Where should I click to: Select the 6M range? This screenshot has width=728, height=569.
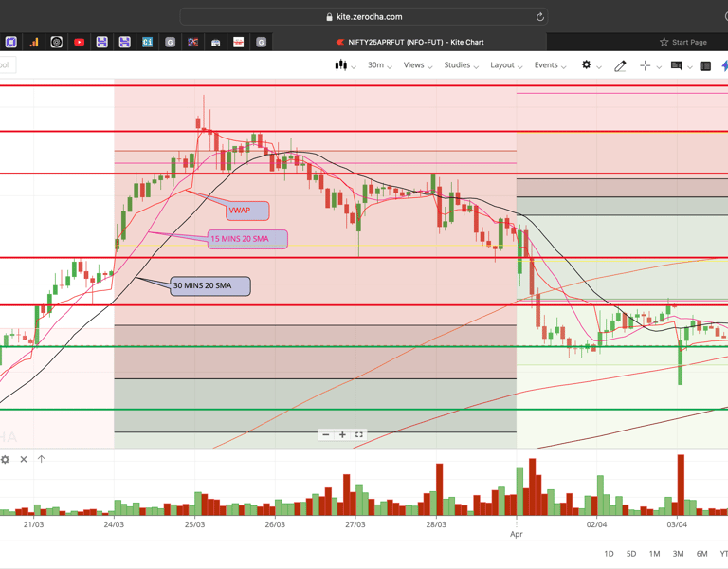(702, 554)
